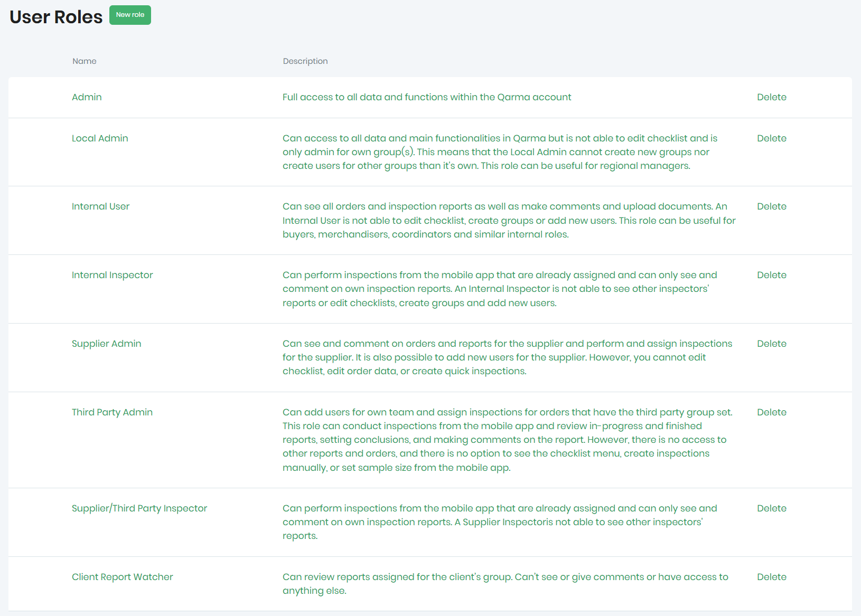The image size is (861, 616).
Task: Open the Third Party Admin role
Action: (112, 412)
